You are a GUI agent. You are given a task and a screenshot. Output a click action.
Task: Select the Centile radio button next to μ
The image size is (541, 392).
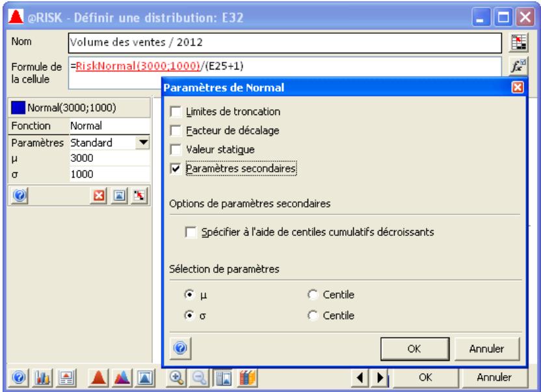point(311,296)
